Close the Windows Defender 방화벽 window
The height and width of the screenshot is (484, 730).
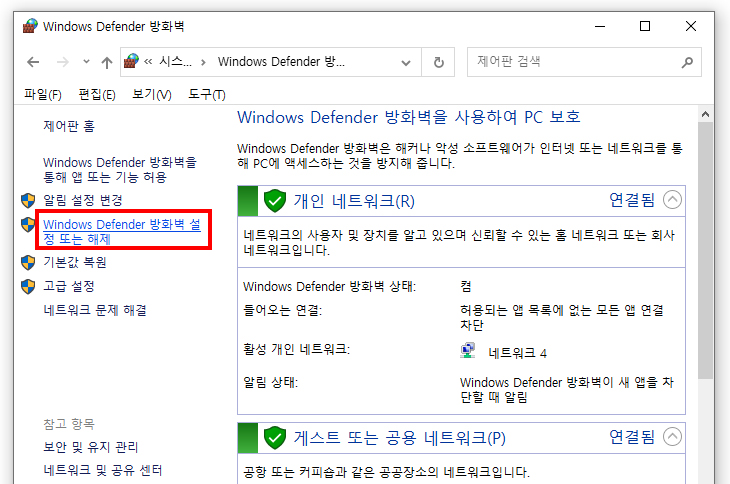click(691, 27)
